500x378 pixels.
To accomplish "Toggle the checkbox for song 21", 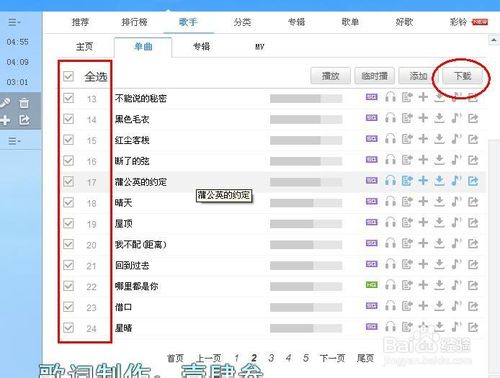I will pos(68,265).
